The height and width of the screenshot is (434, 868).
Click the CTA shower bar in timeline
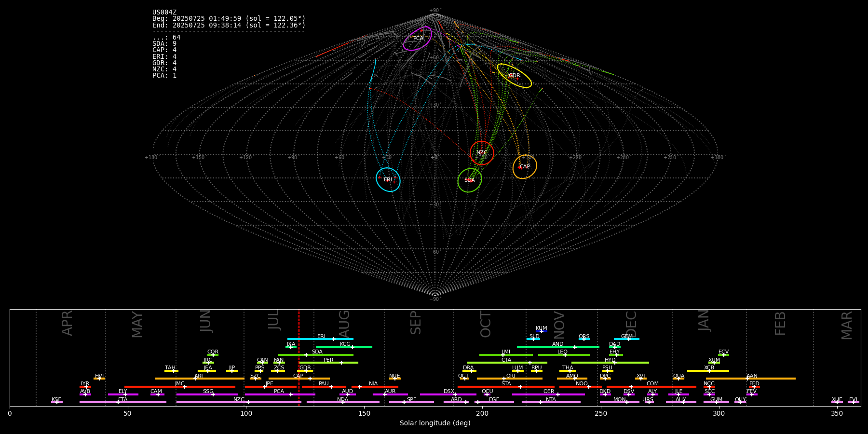(507, 363)
